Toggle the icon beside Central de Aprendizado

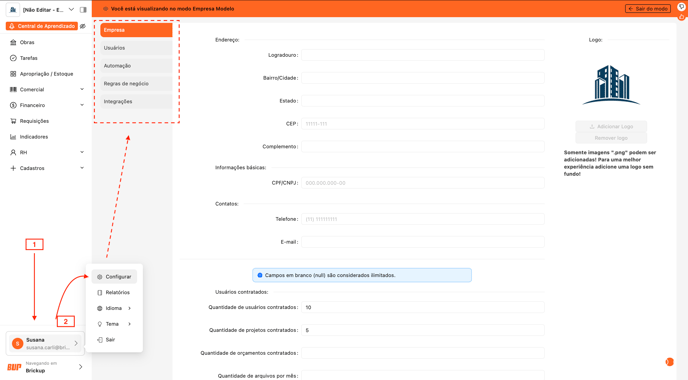click(83, 26)
